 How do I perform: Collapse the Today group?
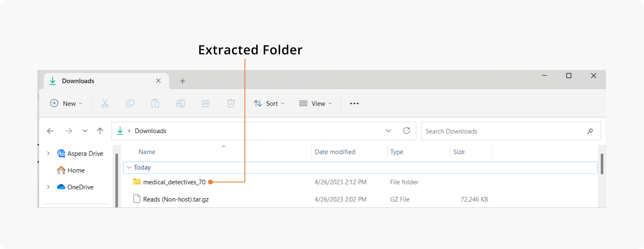pos(129,168)
